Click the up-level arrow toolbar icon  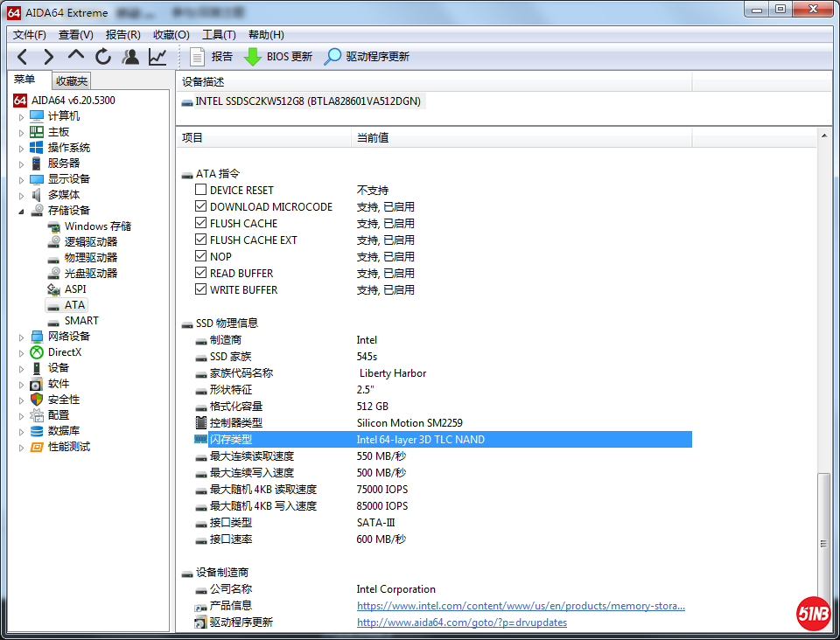pyautogui.click(x=76, y=56)
